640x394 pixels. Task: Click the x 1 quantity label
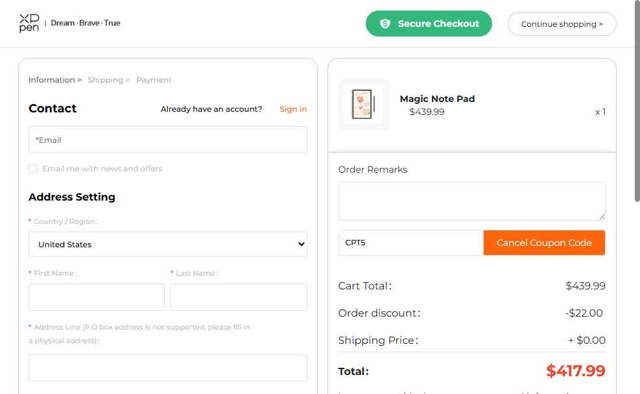[x=600, y=112]
